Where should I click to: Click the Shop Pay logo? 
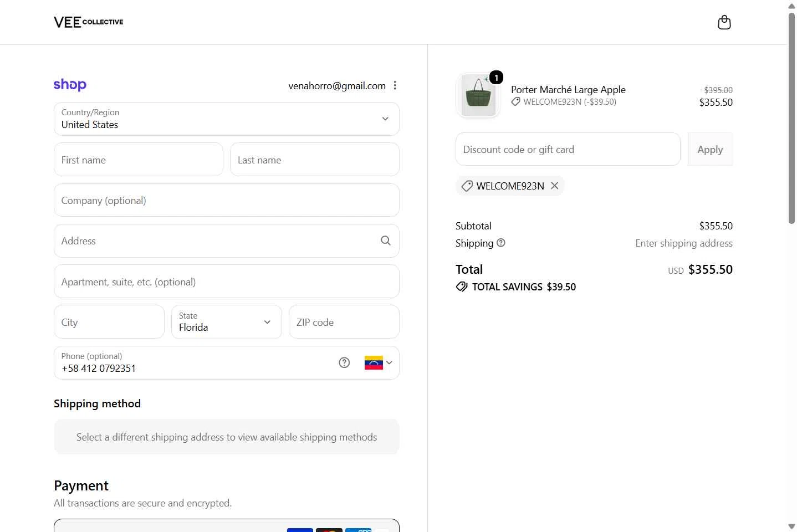tap(70, 85)
